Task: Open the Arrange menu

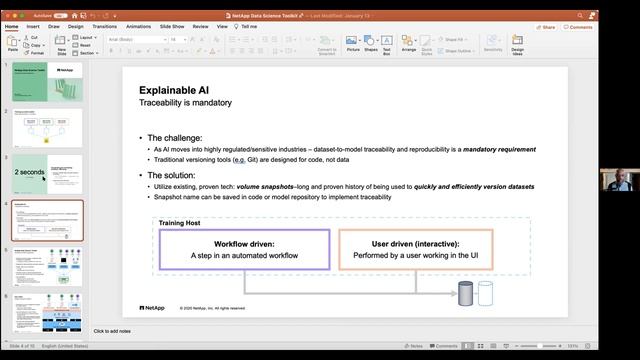Action: point(409,44)
